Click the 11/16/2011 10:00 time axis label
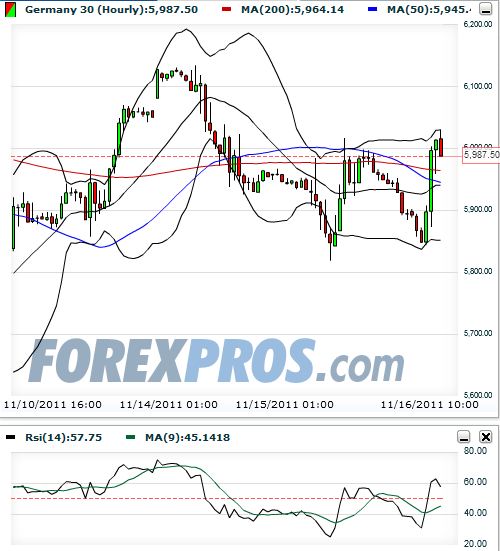The width and height of the screenshot is (500, 551). tap(430, 405)
